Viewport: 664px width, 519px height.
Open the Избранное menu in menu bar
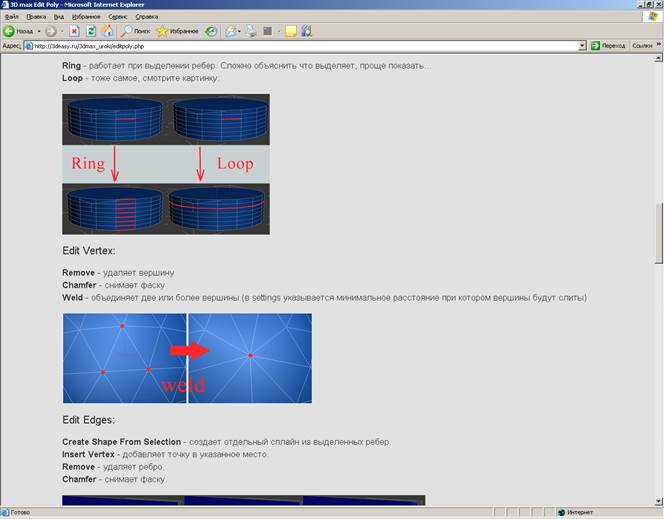click(86, 17)
